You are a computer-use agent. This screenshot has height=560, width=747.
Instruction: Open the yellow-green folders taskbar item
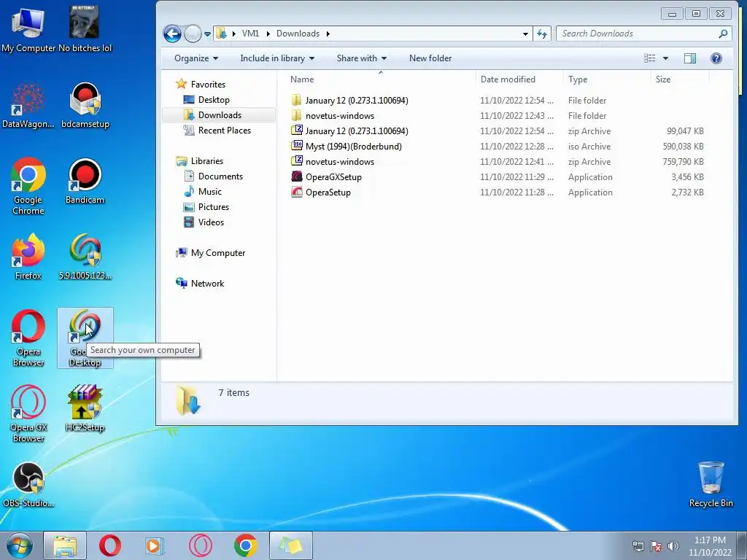[x=291, y=545]
